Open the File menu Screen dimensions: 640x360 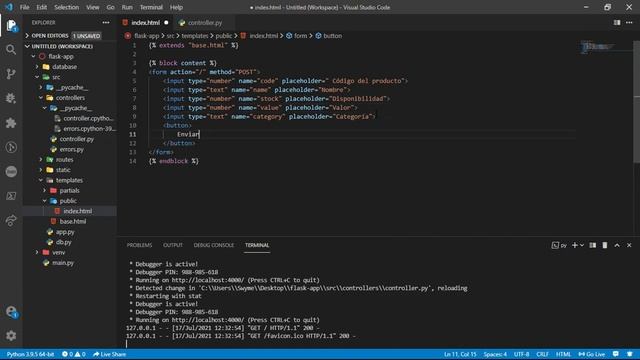pyautogui.click(x=24, y=7)
